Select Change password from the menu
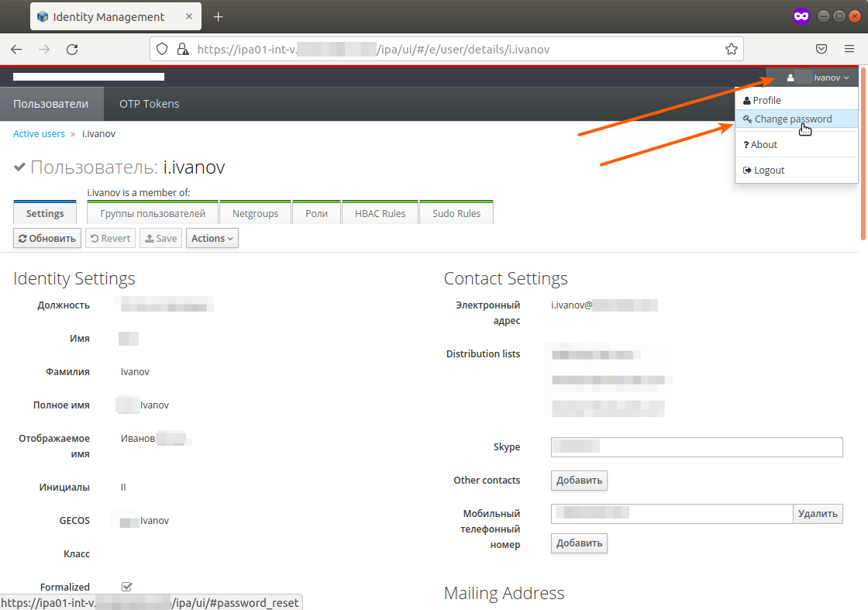Image resolution: width=868 pixels, height=610 pixels. coord(792,119)
